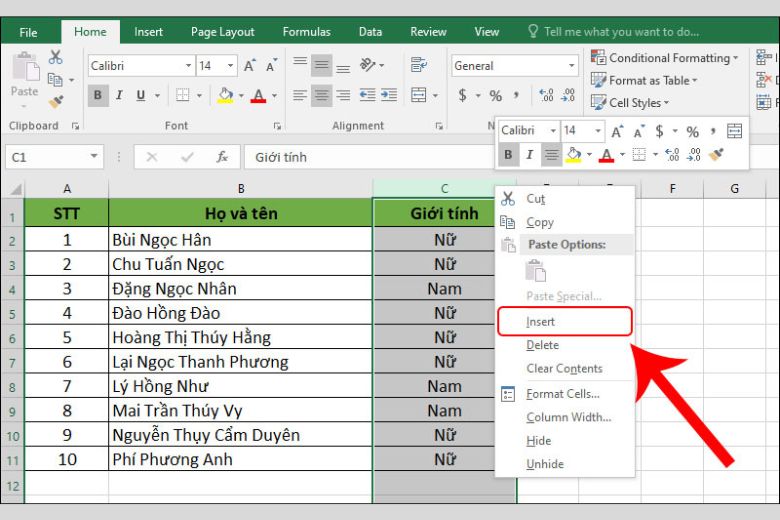Apply Accounting Number Format dollar icon

463,95
